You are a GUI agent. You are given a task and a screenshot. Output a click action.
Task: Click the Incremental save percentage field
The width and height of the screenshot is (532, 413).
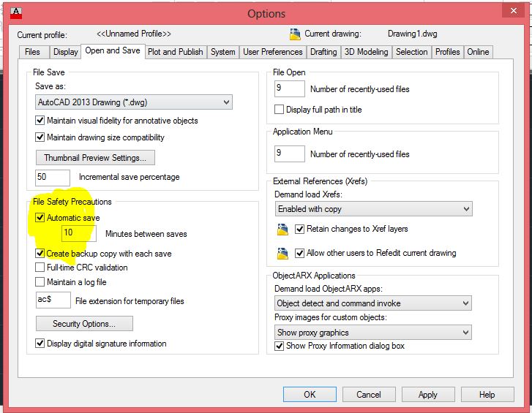53,178
